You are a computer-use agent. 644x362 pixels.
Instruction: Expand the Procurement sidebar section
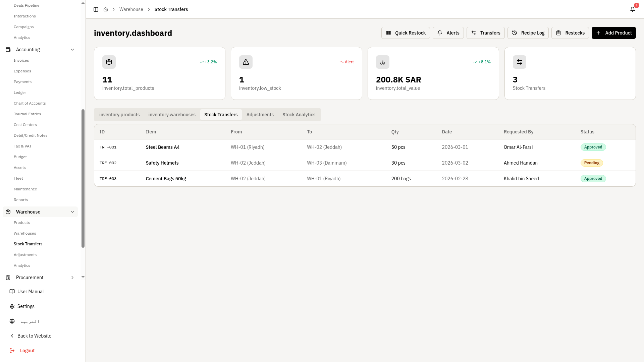coord(72,278)
